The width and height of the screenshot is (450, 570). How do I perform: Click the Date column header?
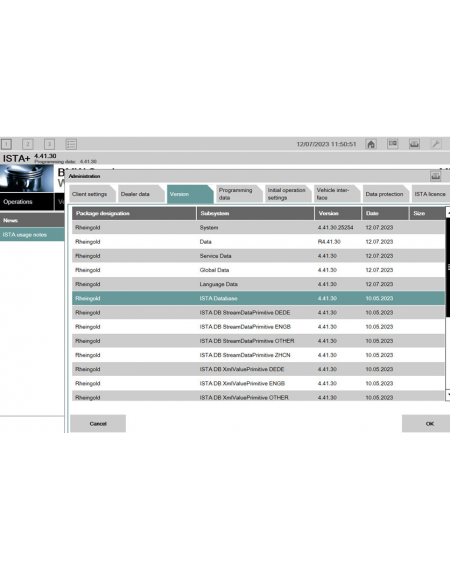(x=385, y=213)
